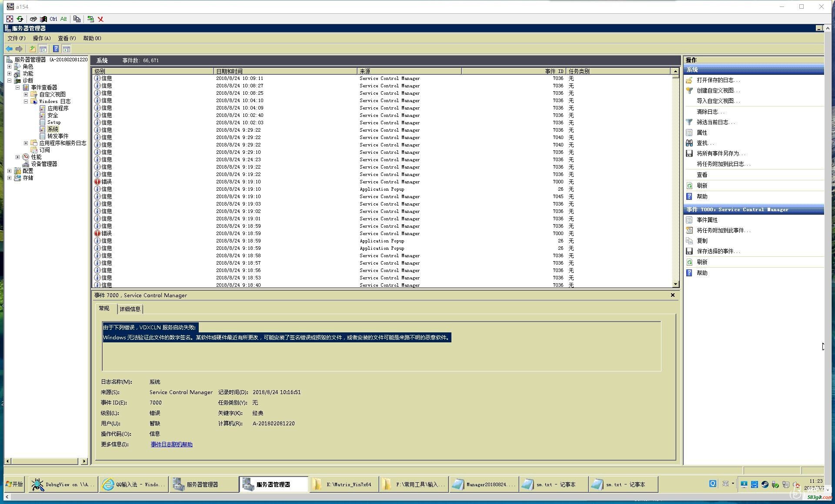
Task: Open the 事件日志联机帮助 link
Action: point(171,444)
